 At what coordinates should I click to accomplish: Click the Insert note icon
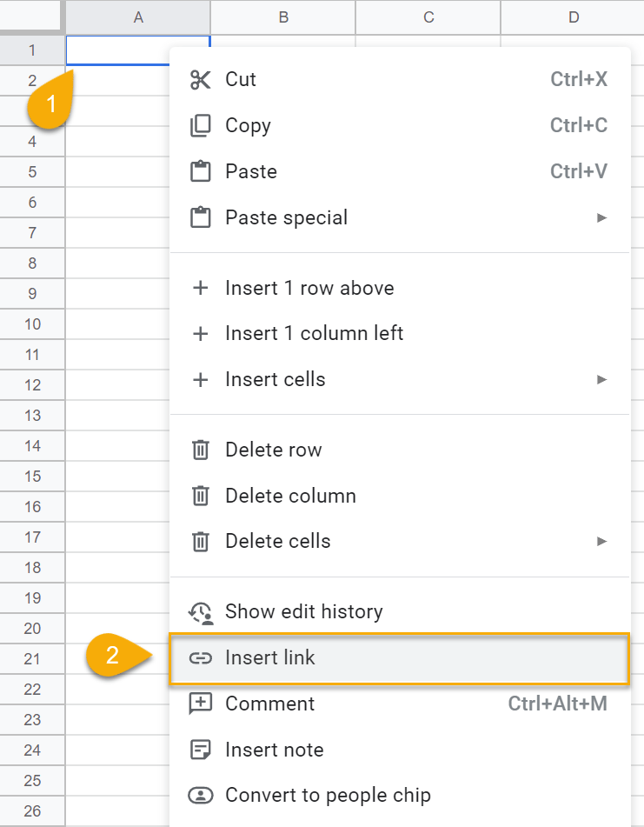tap(201, 750)
